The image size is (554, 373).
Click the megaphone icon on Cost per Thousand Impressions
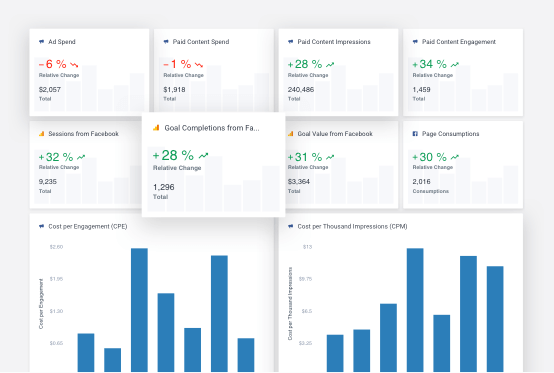(290, 226)
